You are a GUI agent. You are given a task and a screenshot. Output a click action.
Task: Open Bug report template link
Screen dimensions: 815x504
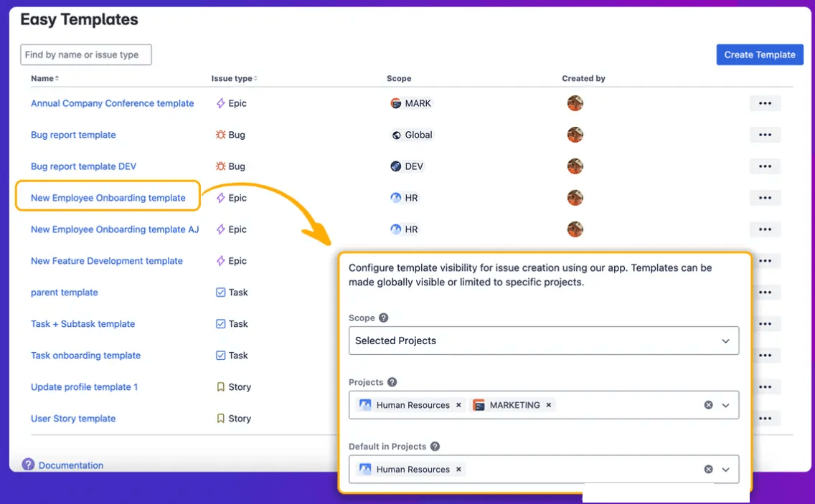pos(73,135)
